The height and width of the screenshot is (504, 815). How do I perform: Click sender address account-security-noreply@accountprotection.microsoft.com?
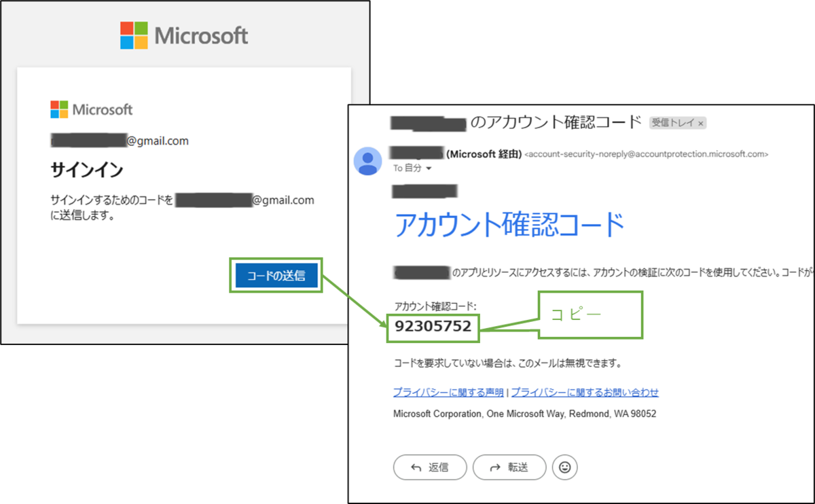(647, 155)
